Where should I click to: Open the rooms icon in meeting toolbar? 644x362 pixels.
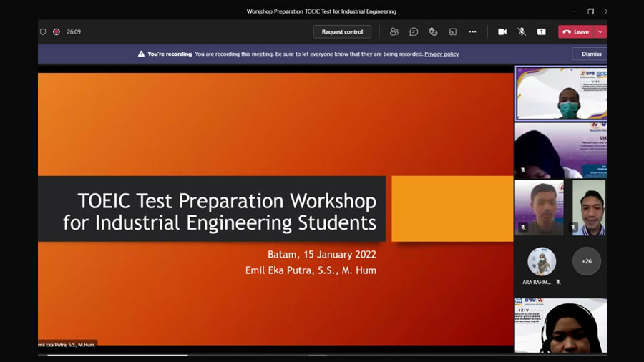[453, 31]
